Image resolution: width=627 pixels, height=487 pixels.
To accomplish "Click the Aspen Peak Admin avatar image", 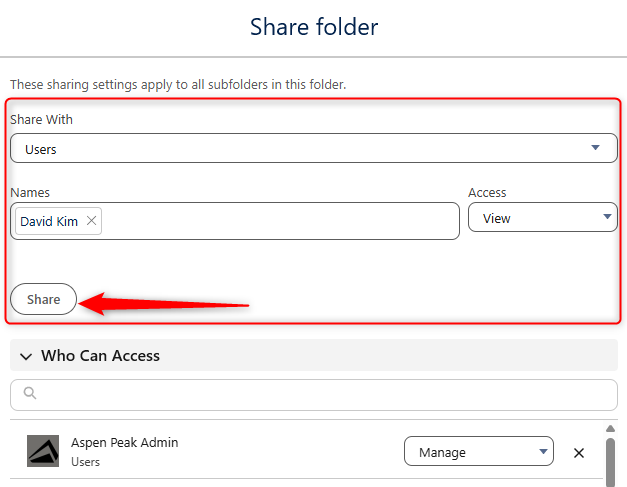I will tap(43, 451).
